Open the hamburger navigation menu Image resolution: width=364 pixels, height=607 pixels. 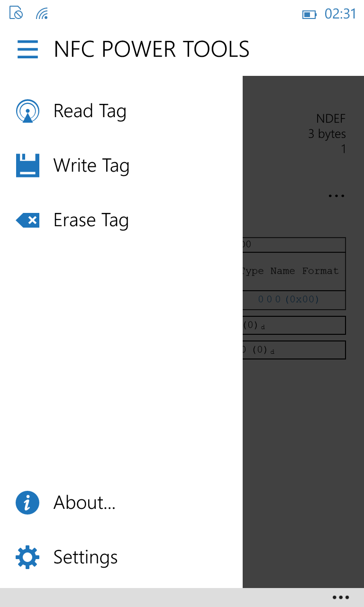[x=27, y=49]
